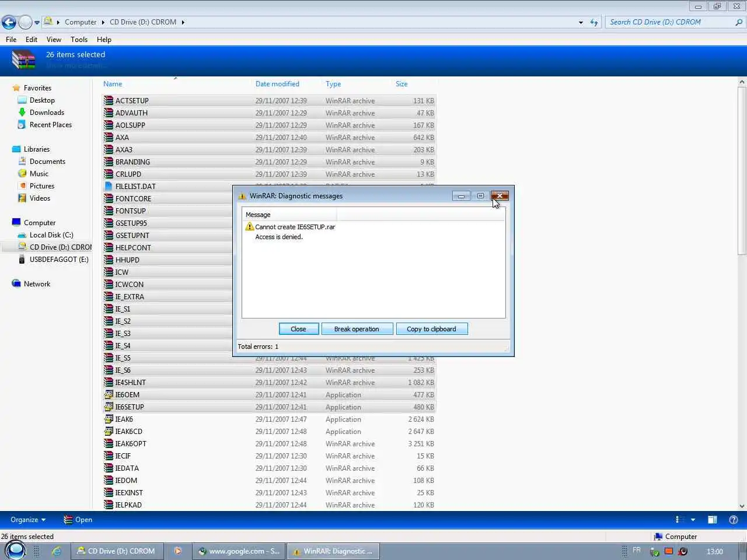Click the Back navigation arrow

click(x=9, y=22)
